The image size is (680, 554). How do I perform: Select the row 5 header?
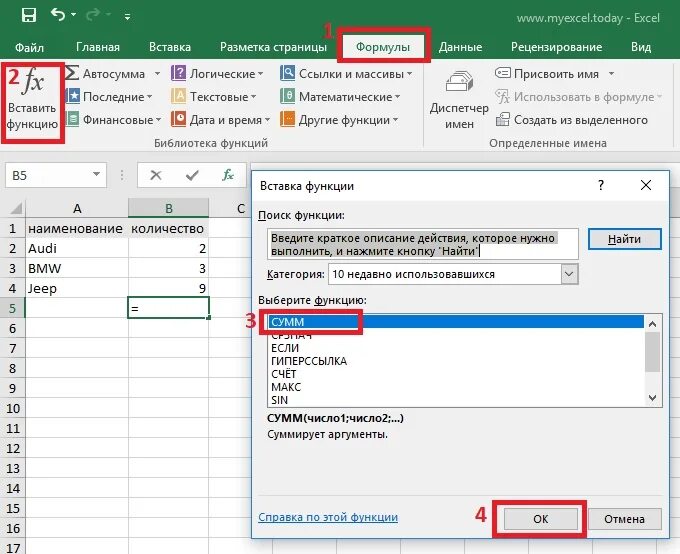[13, 308]
